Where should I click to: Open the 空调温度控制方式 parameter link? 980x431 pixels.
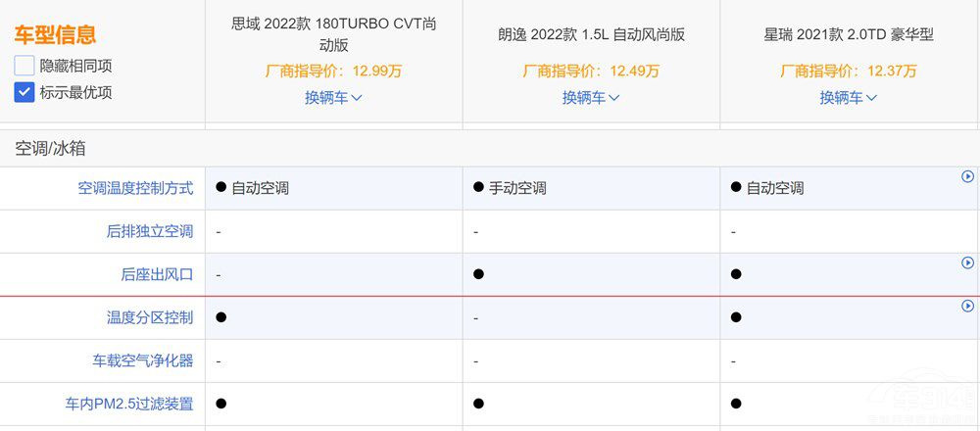135,188
